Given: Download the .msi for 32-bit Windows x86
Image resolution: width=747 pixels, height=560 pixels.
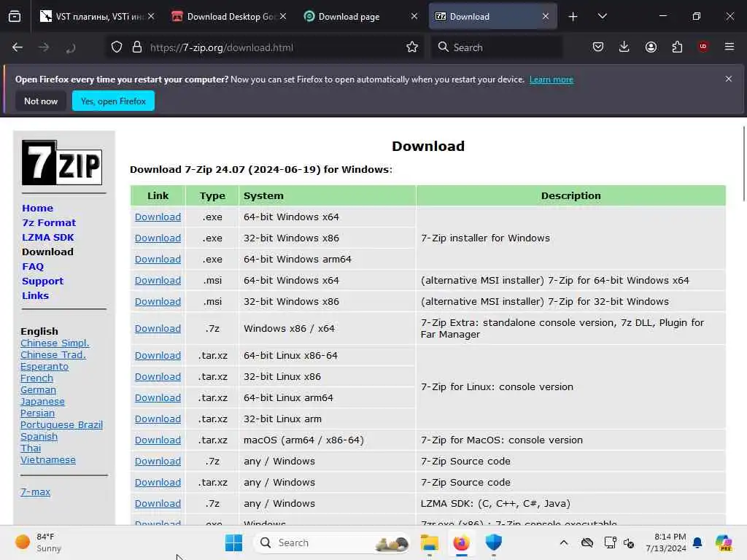Looking at the screenshot, I should 158,302.
